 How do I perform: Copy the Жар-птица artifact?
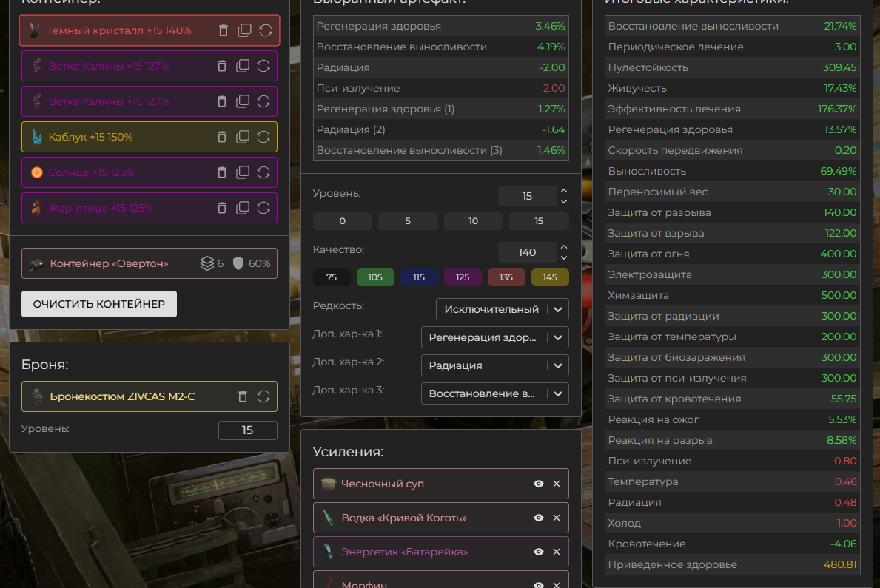[243, 208]
